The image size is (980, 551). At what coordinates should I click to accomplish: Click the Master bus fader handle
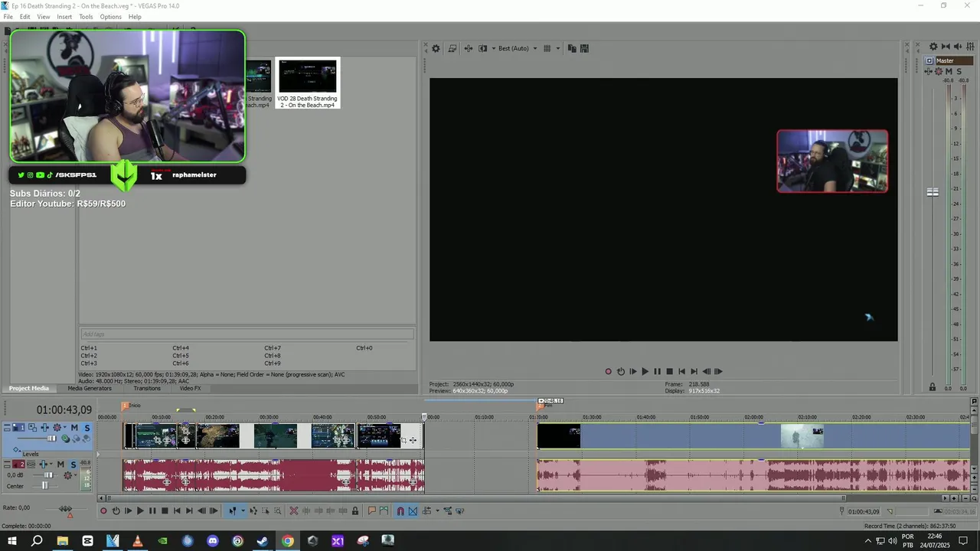(x=933, y=192)
